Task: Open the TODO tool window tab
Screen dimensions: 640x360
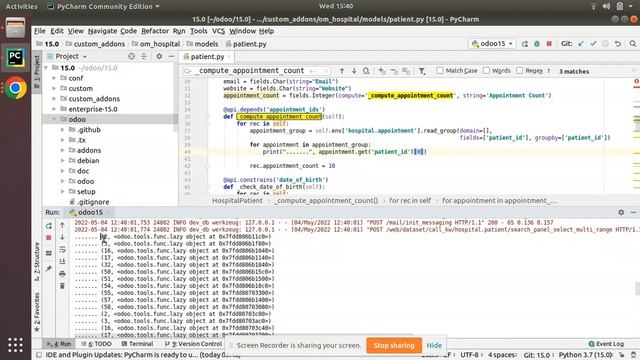Action: tap(96, 344)
